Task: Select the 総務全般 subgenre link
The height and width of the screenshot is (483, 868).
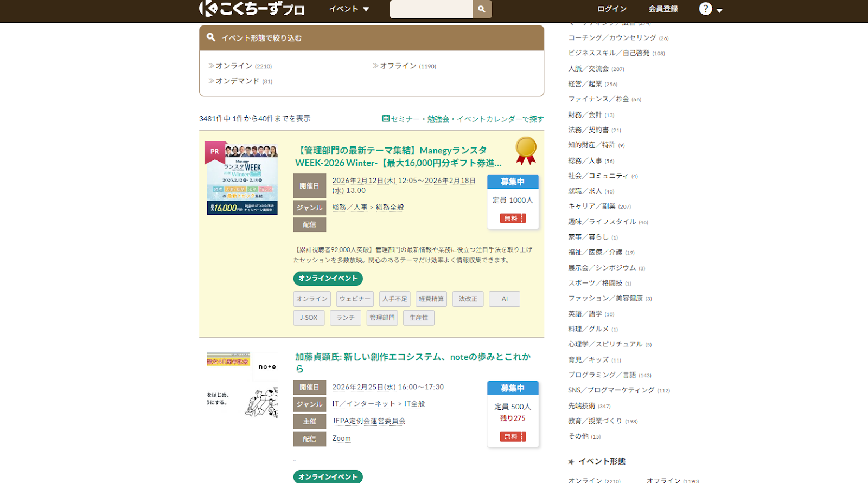Action: point(390,208)
